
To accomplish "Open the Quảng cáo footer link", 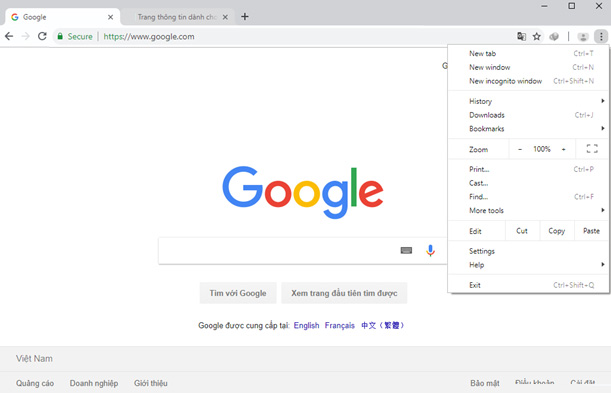I will (x=35, y=383).
